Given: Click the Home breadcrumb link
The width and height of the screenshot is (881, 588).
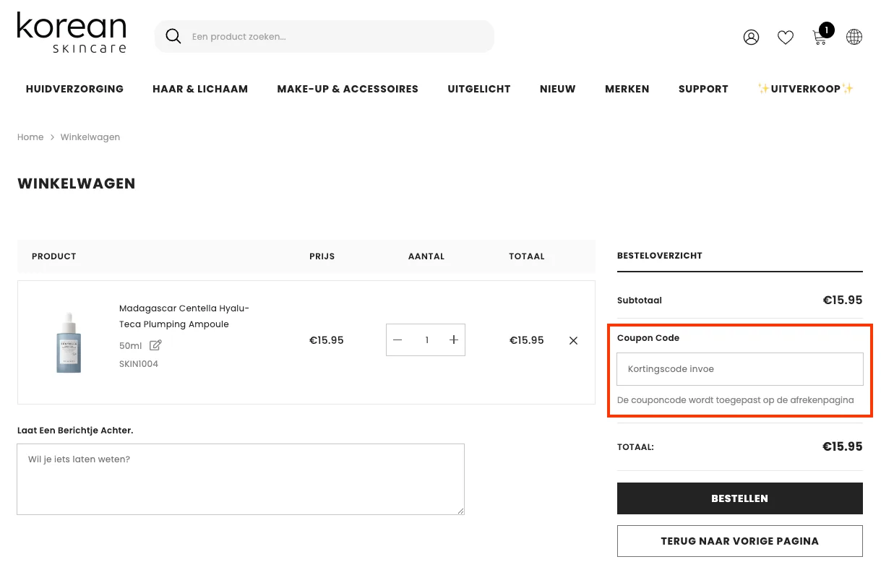Looking at the screenshot, I should point(30,137).
